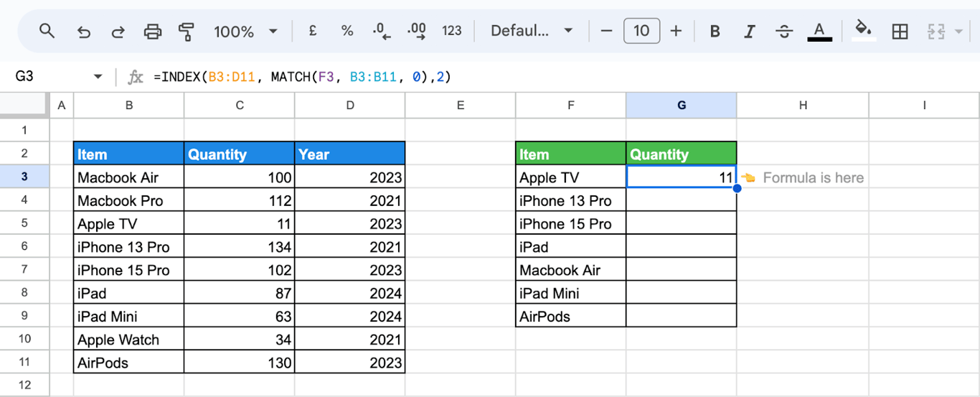
Task: Select row 12 header
Action: pyautogui.click(x=24, y=385)
